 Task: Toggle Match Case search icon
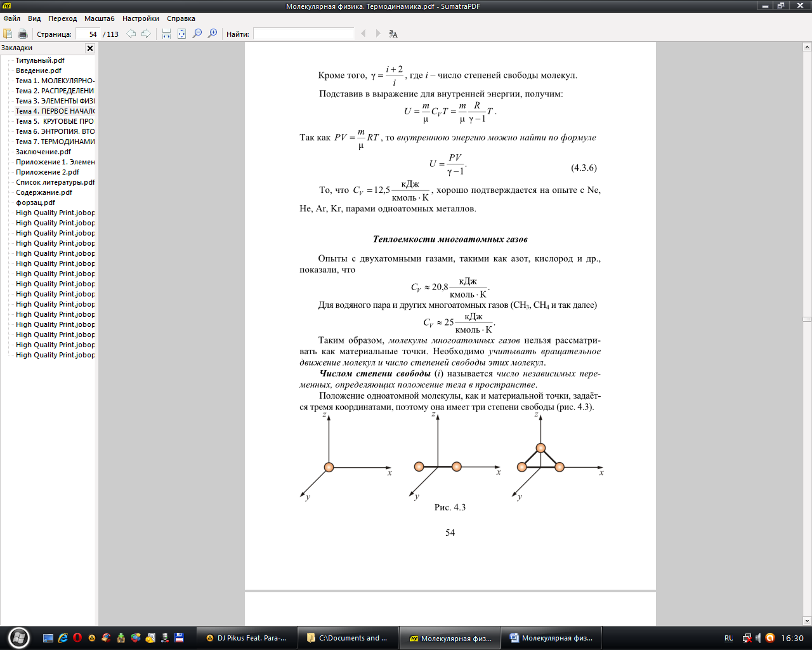pyautogui.click(x=393, y=34)
